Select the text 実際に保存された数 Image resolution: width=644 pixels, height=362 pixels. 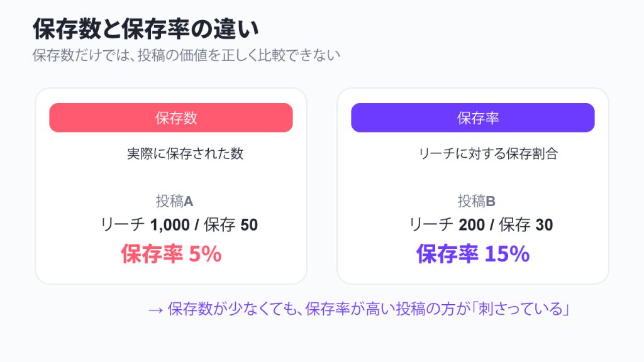[186, 154]
